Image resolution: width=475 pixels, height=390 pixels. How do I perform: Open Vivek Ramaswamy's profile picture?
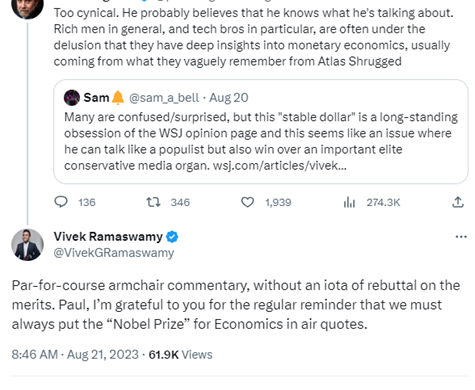coord(27,245)
